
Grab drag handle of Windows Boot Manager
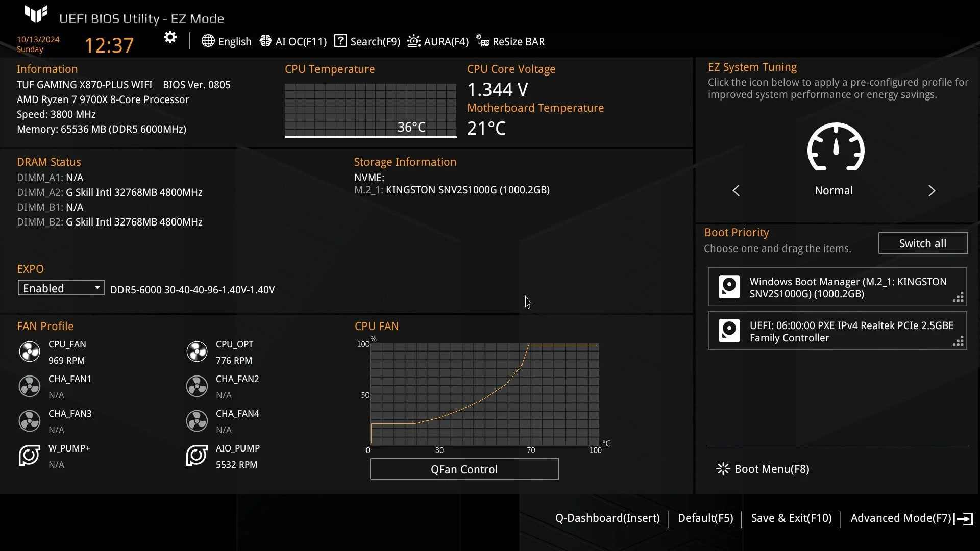pos(958,297)
